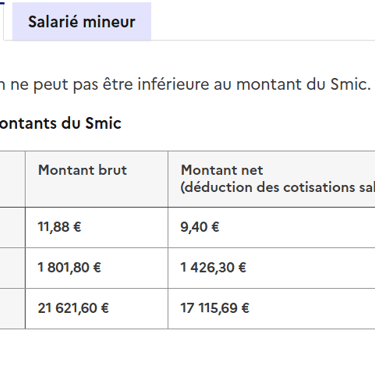Click the word Smic in the paragraph

pyautogui.click(x=350, y=84)
